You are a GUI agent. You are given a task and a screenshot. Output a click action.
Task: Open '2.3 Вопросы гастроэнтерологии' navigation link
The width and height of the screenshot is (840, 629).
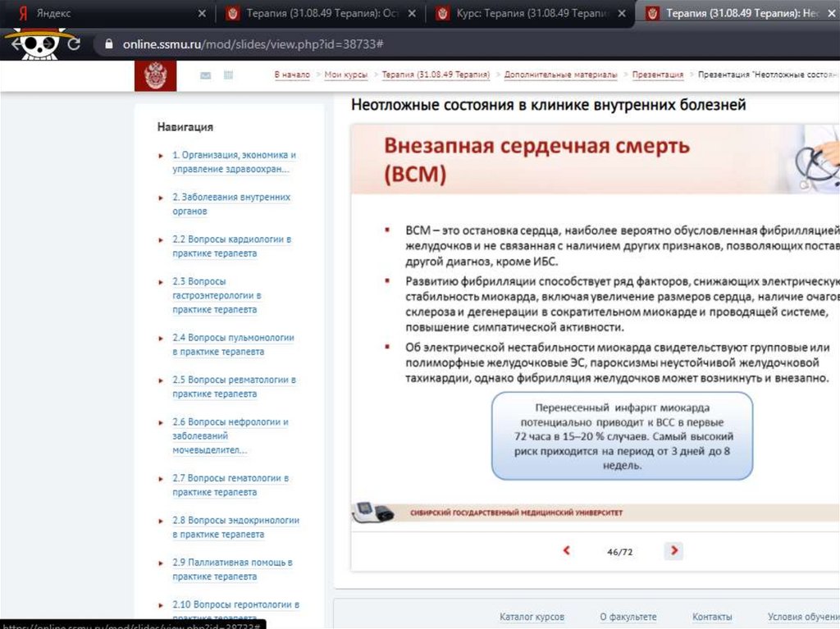tap(217, 295)
